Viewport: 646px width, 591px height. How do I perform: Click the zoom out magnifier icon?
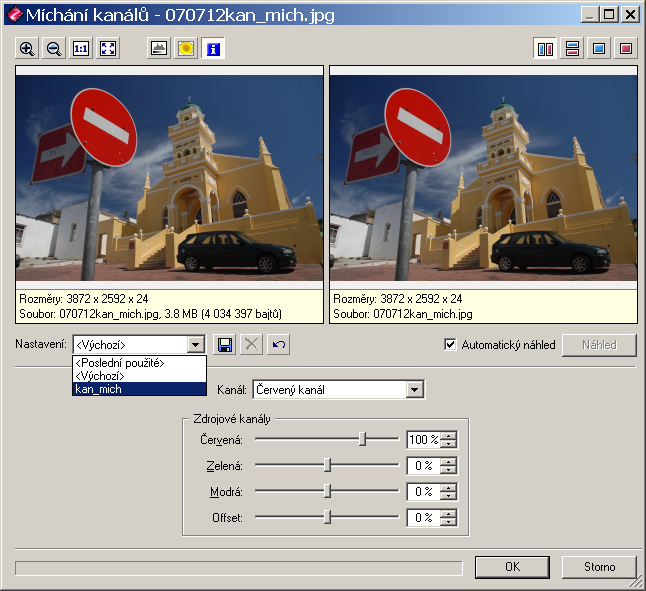(54, 48)
